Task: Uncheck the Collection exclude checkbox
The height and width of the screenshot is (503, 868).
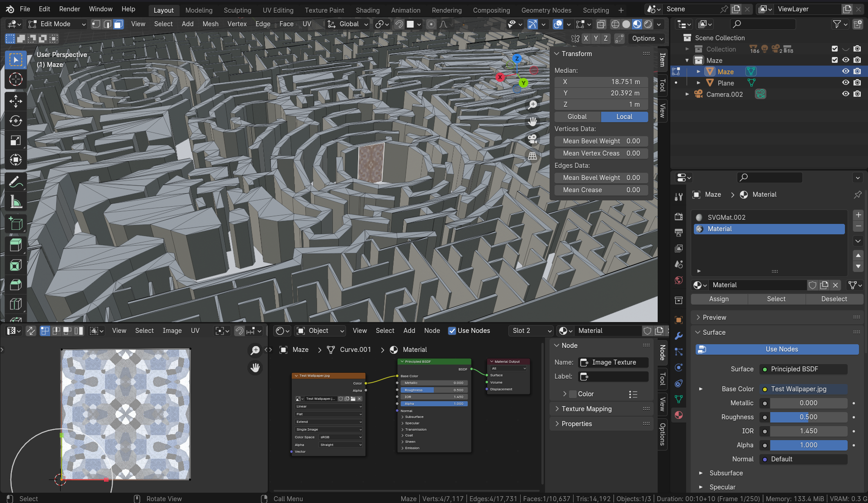Action: (x=835, y=49)
